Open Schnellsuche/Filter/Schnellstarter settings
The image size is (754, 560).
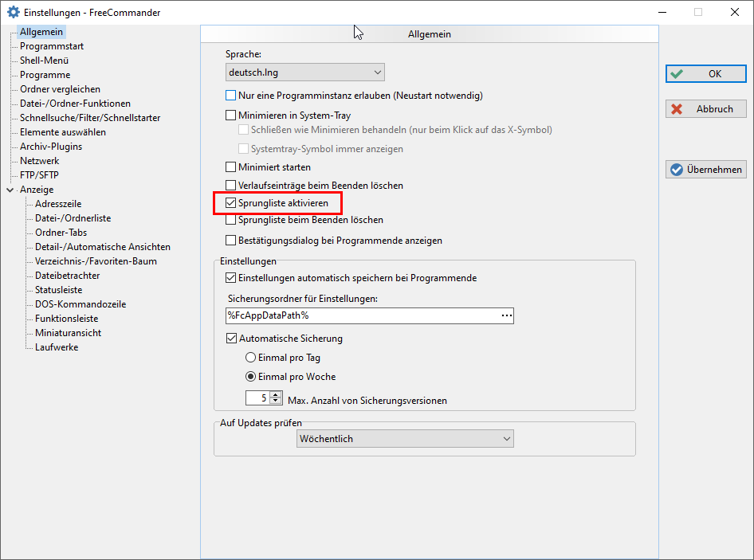[90, 118]
